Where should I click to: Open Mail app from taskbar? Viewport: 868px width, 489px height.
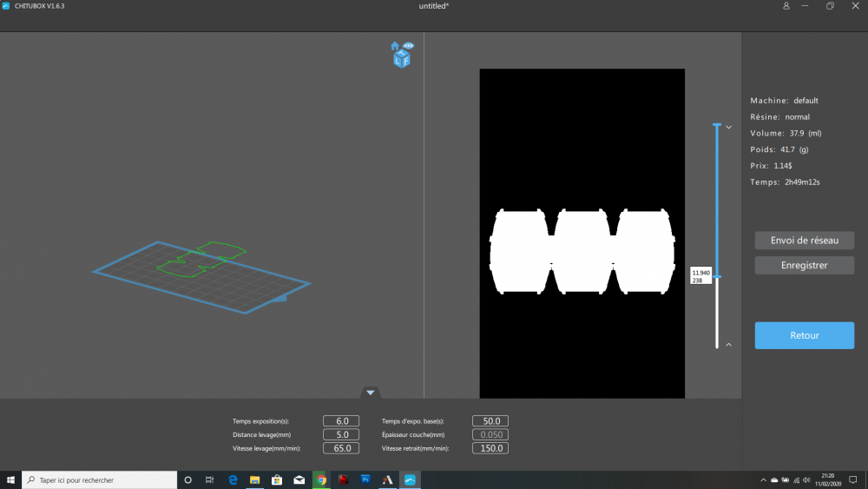coord(299,480)
